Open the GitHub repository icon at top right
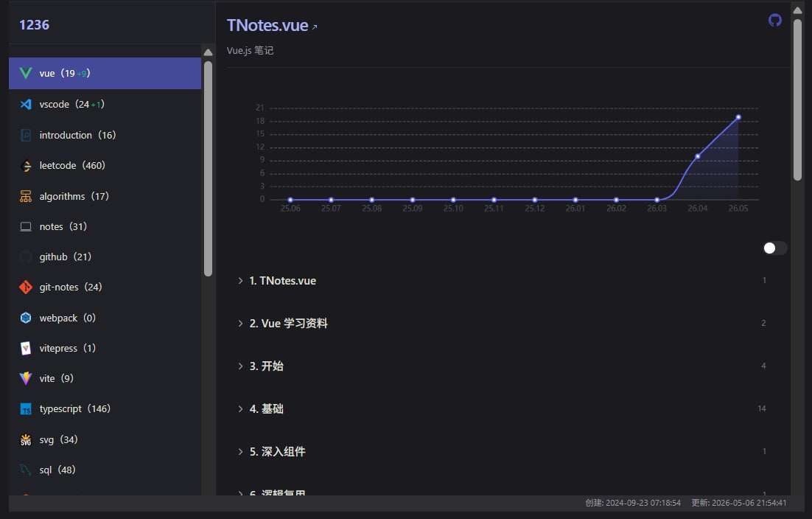This screenshot has height=519, width=812. (x=774, y=20)
